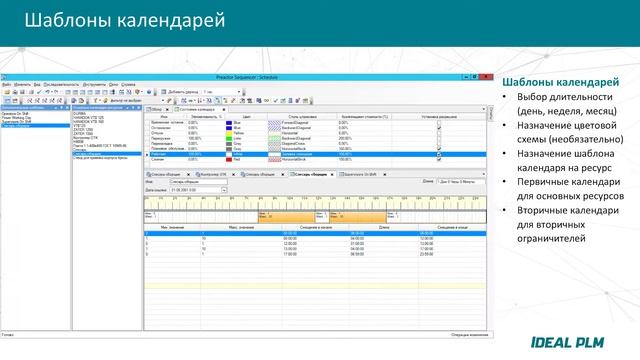Screen dimensions: 640x360
Task: Toggle the checkbox in the Переналадка row
Action: pyautogui.click(x=439, y=144)
